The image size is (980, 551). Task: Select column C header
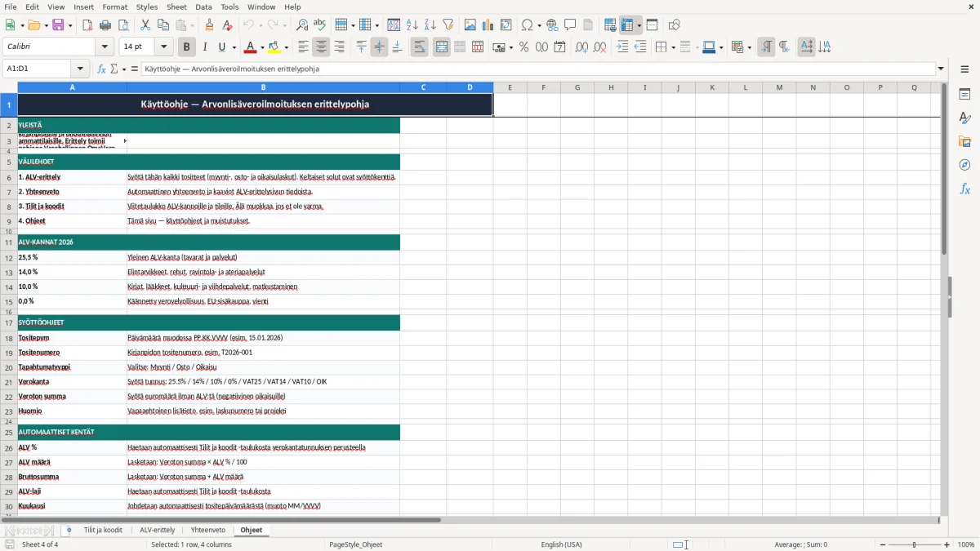[x=423, y=87]
